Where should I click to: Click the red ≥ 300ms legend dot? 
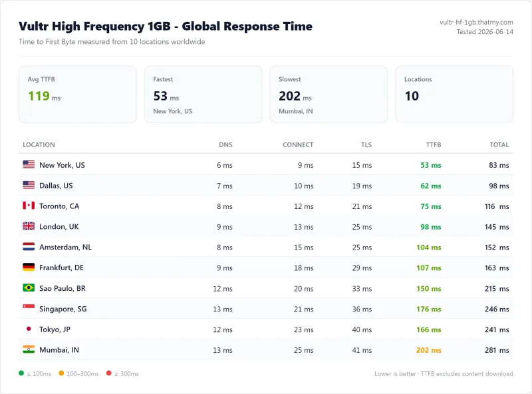(x=108, y=373)
